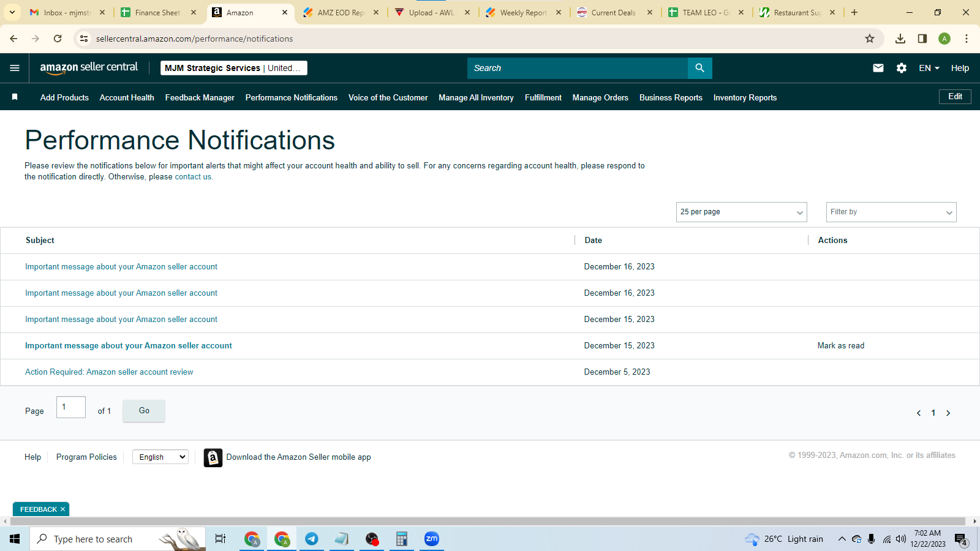
Task: Click the Edit button in nav bar
Action: coord(955,97)
